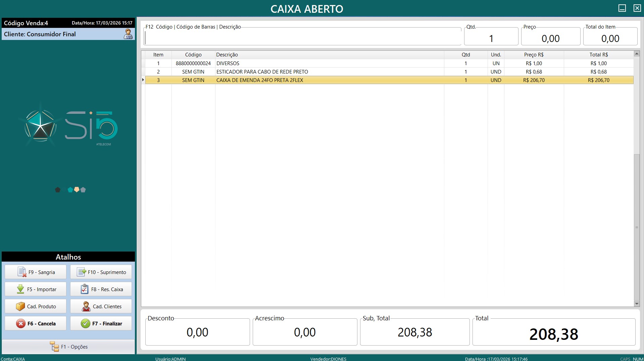Click the customer selection icon beside Consumidor Final
The width and height of the screenshot is (644, 361).
pyautogui.click(x=128, y=34)
